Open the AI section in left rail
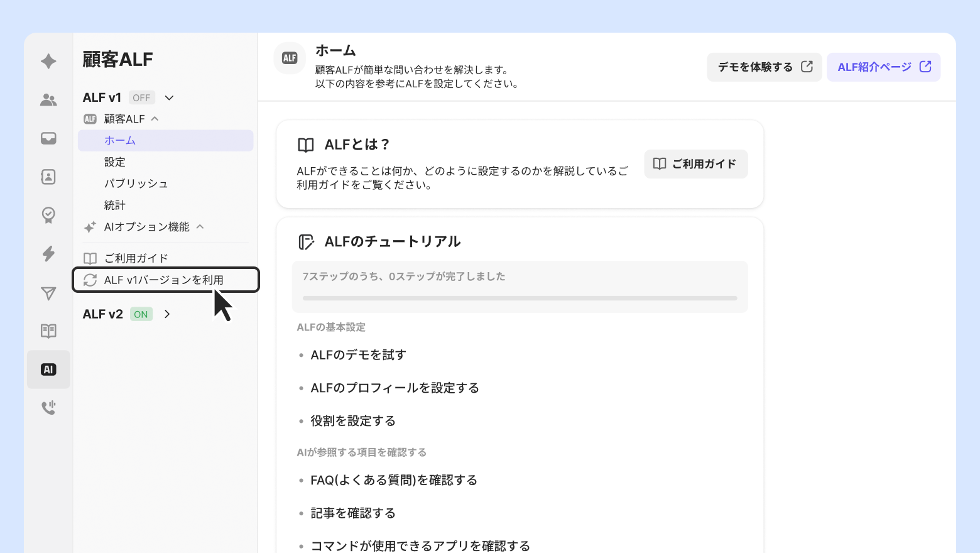This screenshot has width=980, height=553. (x=48, y=370)
